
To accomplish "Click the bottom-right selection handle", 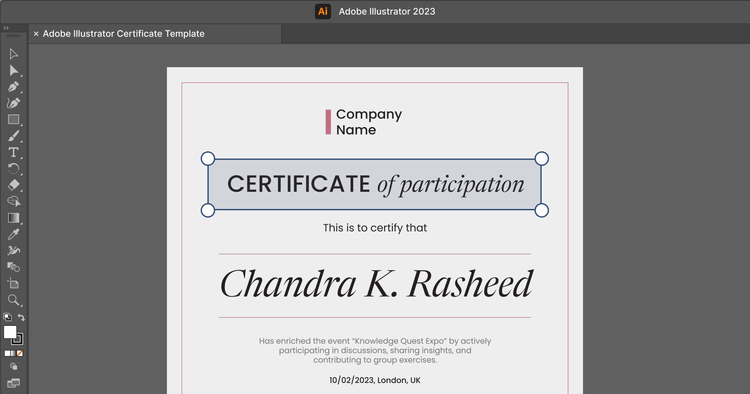I will (x=541, y=210).
